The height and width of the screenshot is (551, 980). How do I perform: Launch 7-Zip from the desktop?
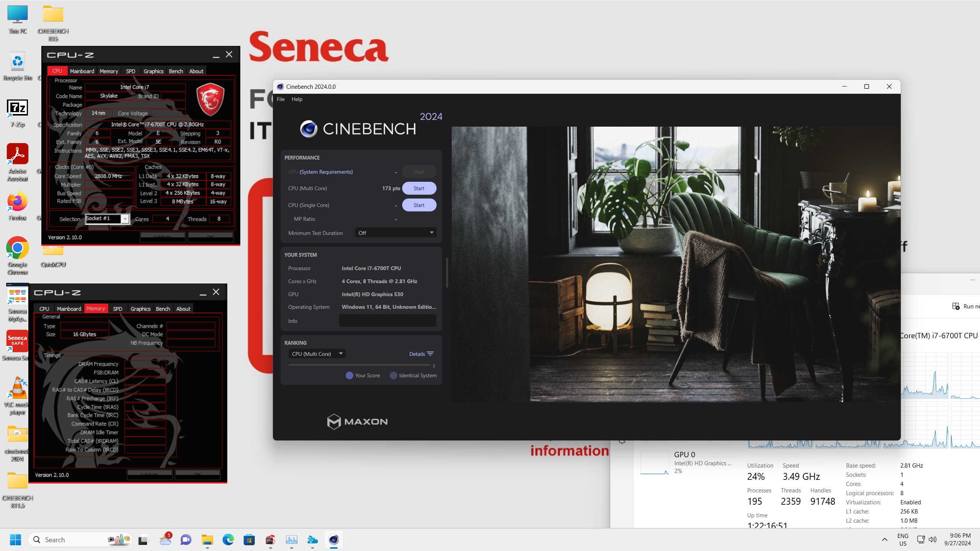coord(18,113)
